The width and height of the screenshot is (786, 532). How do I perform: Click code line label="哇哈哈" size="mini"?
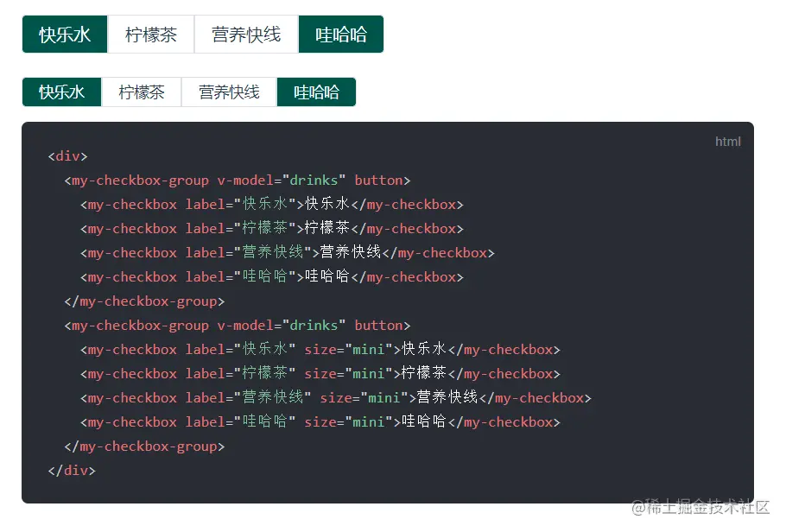point(320,421)
